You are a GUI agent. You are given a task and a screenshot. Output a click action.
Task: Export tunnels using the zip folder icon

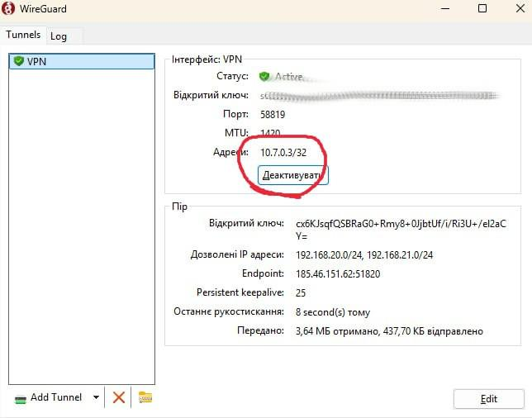coord(145,397)
